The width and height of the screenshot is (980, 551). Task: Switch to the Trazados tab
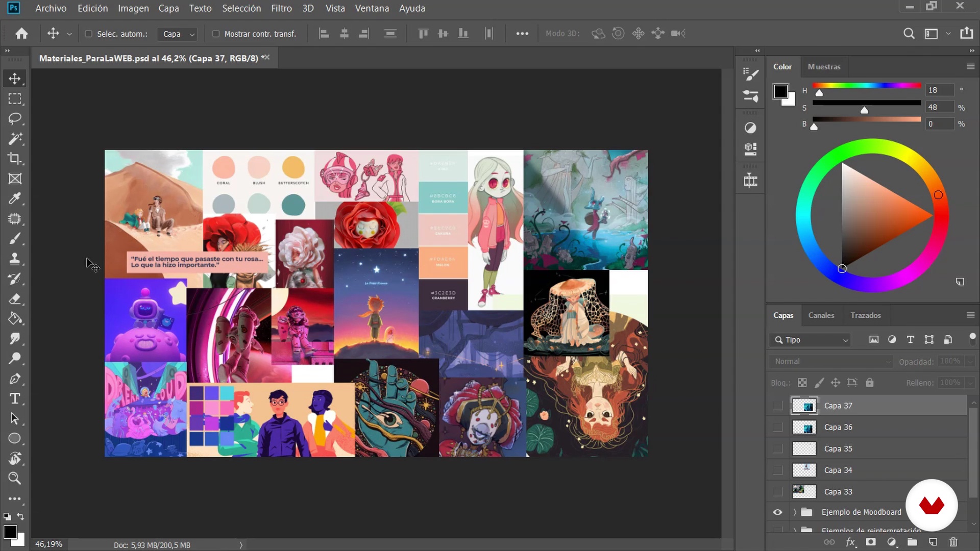[865, 315]
